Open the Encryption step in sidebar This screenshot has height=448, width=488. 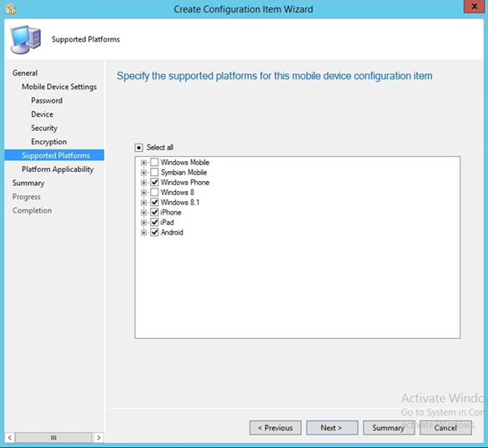[49, 142]
